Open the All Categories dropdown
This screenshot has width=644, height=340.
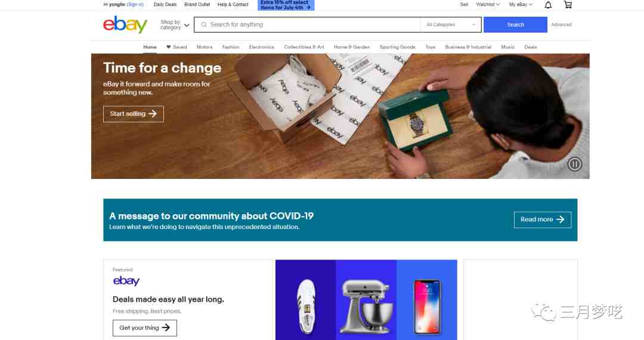tap(451, 24)
